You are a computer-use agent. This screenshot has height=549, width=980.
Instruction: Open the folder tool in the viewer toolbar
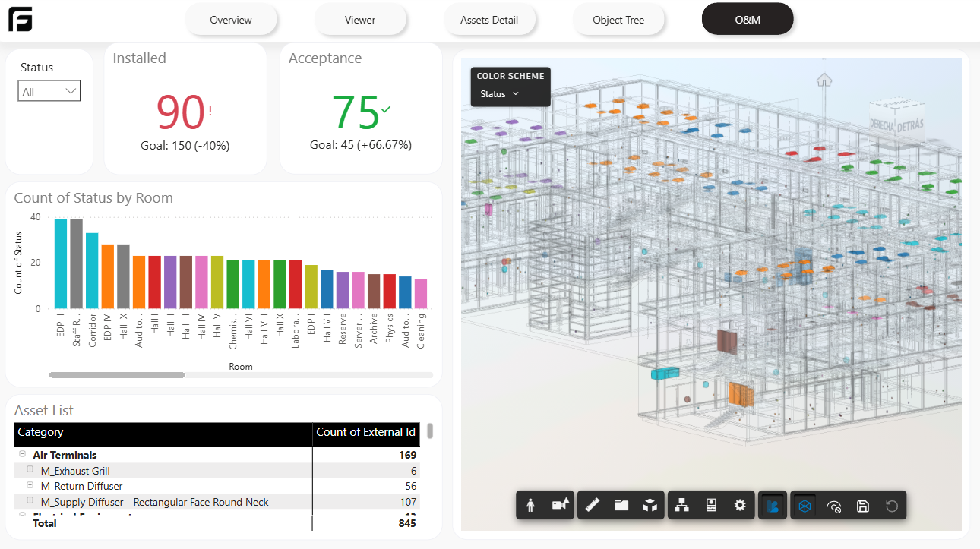(623, 505)
